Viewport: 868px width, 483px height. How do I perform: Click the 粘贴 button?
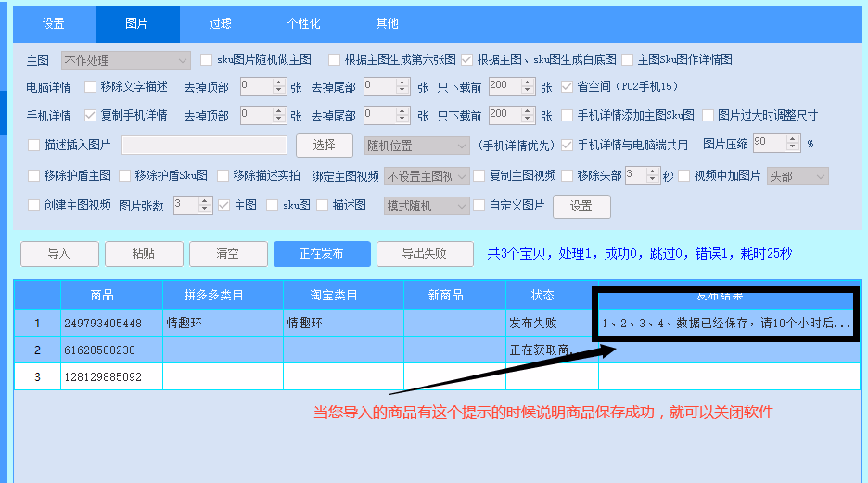144,254
